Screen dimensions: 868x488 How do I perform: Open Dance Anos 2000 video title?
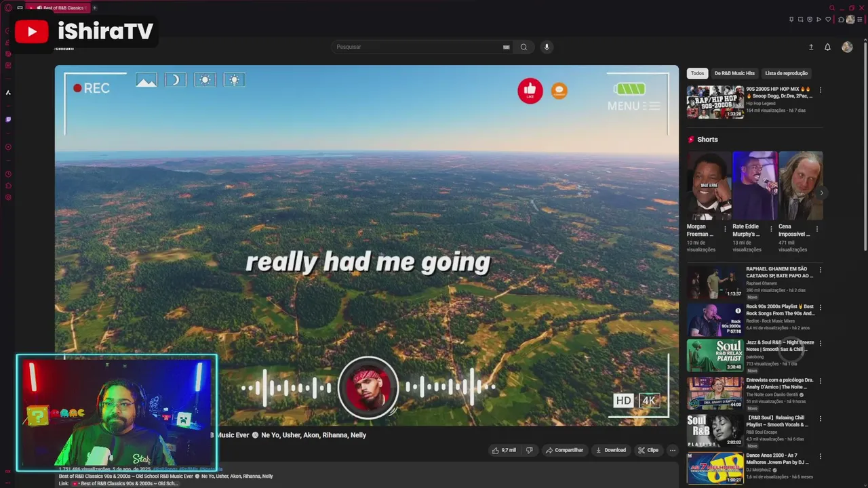[x=778, y=459]
